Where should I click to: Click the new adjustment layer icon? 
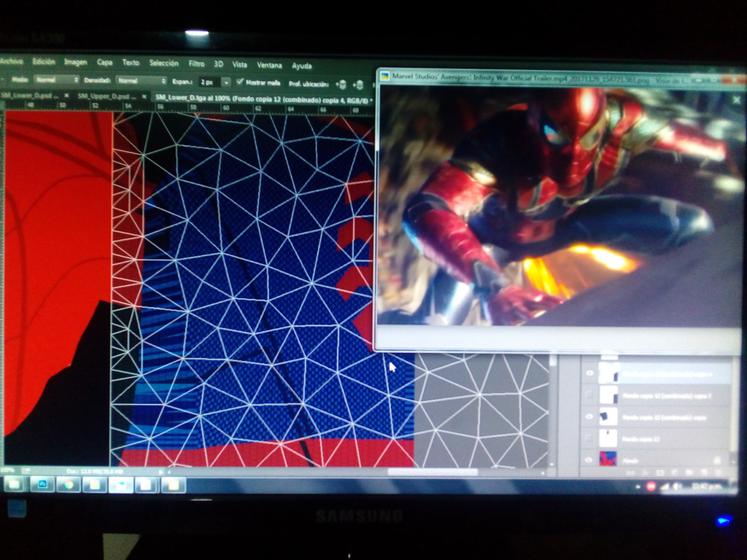pyautogui.click(x=675, y=472)
